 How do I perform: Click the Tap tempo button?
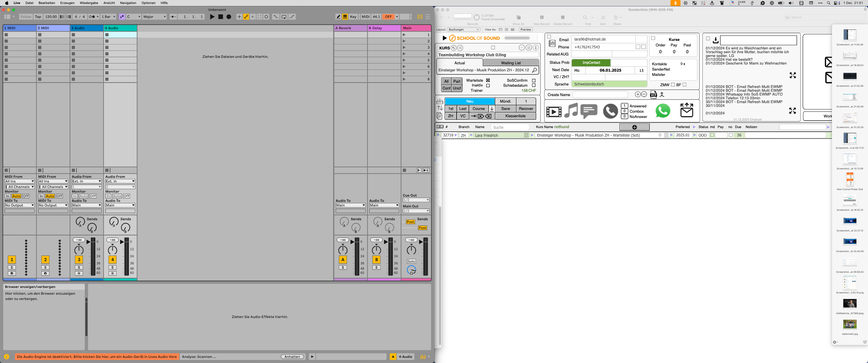(38, 17)
